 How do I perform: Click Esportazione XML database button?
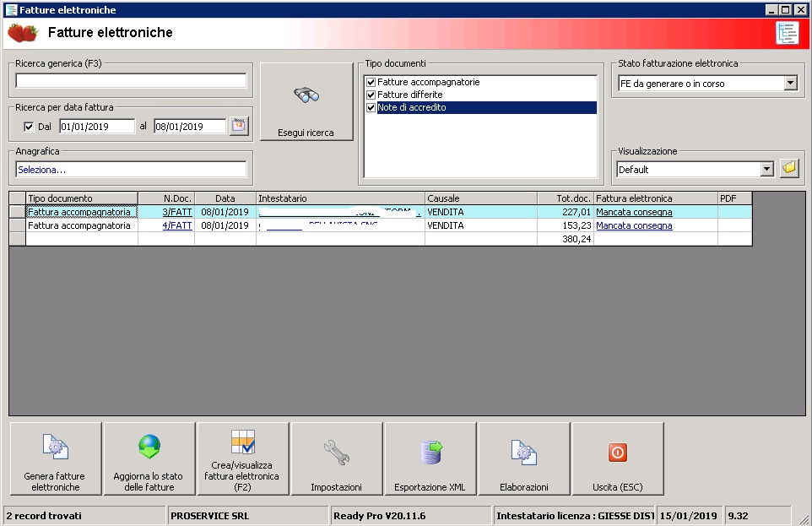click(x=430, y=458)
